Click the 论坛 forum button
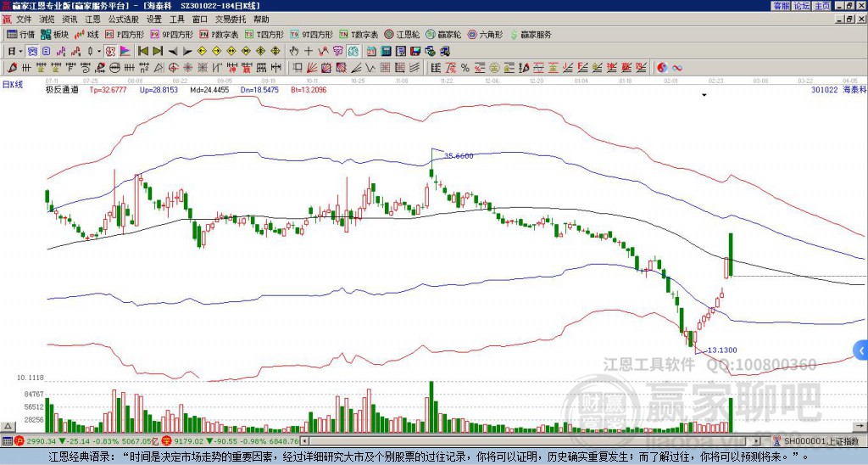Viewport: 868px width, 465px height. point(801,6)
